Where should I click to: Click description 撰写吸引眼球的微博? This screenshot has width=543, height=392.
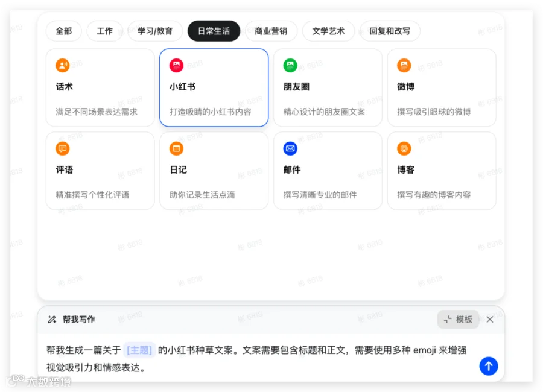coord(434,112)
